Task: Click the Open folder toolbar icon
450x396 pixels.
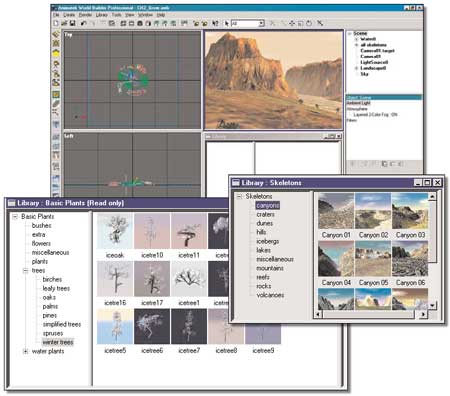Action: (64, 23)
